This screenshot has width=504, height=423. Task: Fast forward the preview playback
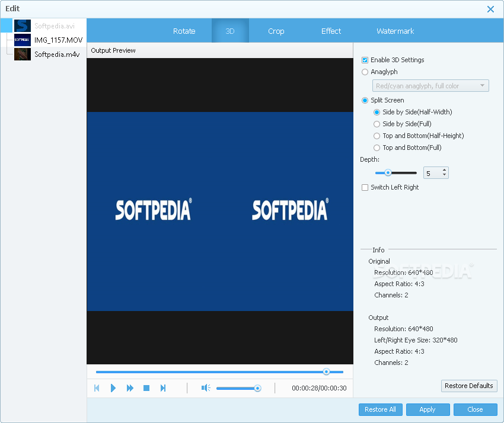130,388
